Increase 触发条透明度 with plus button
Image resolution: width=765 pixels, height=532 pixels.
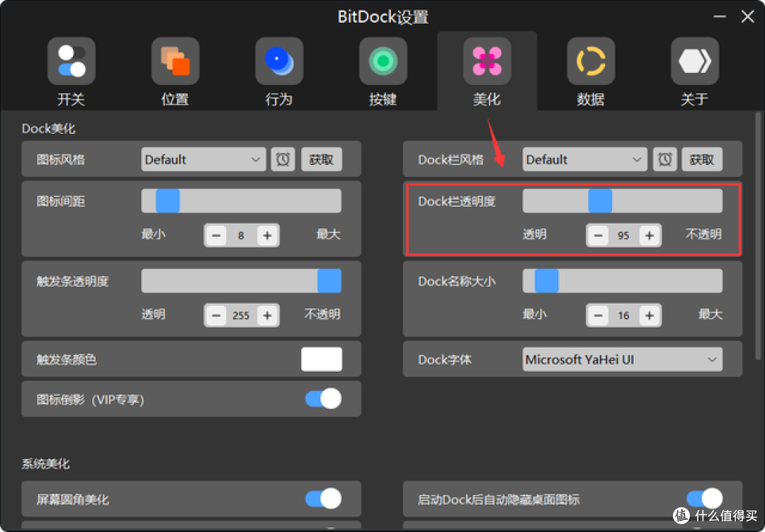pyautogui.click(x=267, y=315)
